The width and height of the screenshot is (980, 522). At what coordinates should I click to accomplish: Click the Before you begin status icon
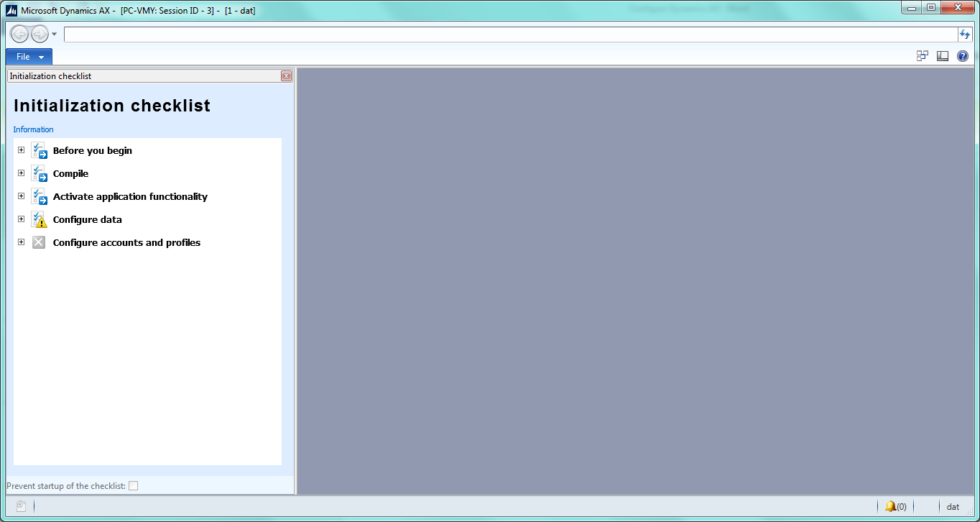40,150
